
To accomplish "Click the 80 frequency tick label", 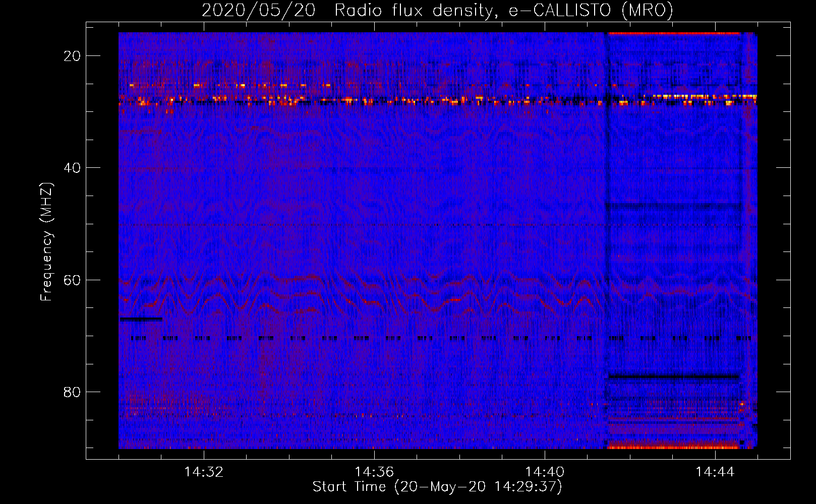I will pos(73,392).
